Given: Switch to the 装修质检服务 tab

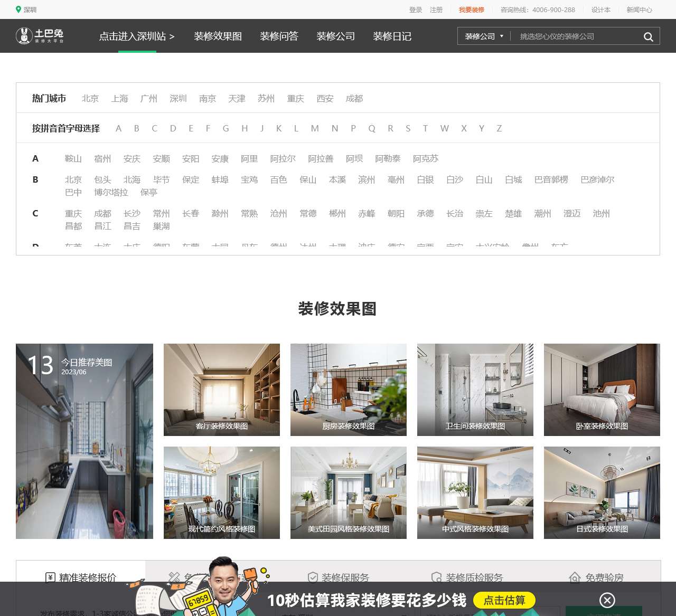Looking at the screenshot, I should [x=467, y=577].
